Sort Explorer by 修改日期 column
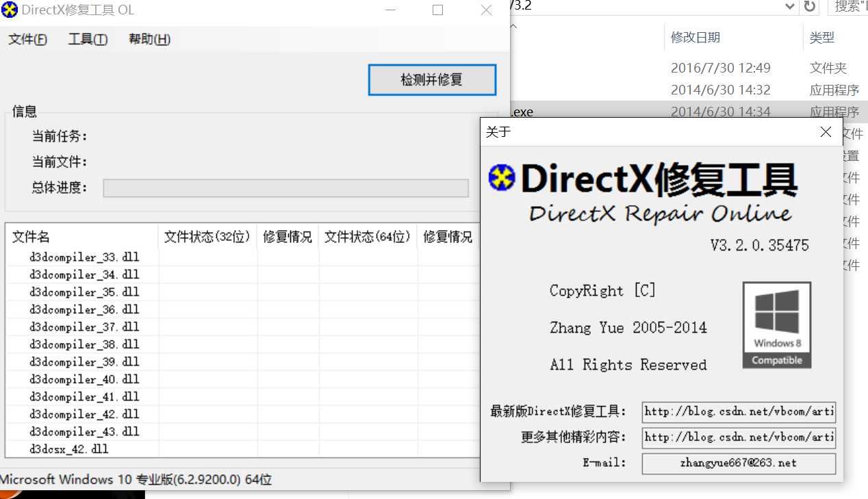Viewport: 868px width, 499px height. click(733, 38)
